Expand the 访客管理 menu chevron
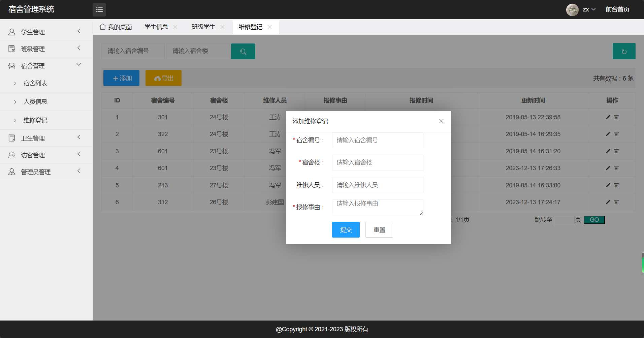Screen dimensions: 644x338 click(x=79, y=154)
